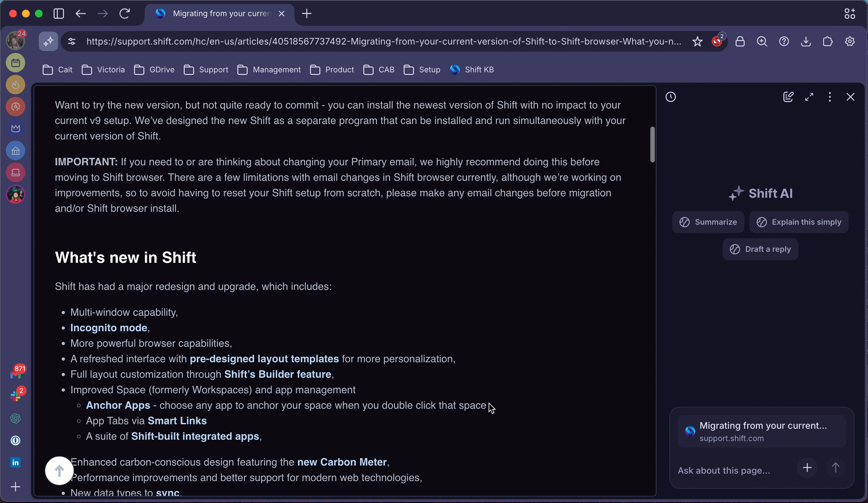Click the scroll-to-top arrow button
Image resolution: width=868 pixels, height=503 pixels.
(x=59, y=471)
